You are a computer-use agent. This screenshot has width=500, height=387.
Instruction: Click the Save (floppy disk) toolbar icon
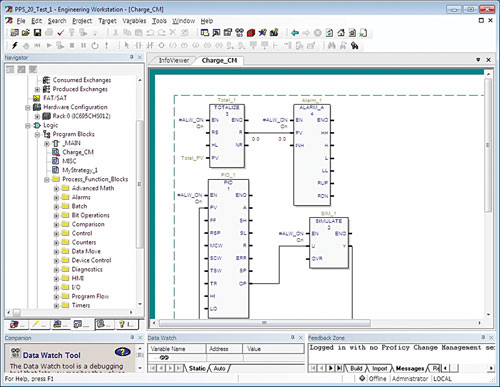tap(37, 33)
